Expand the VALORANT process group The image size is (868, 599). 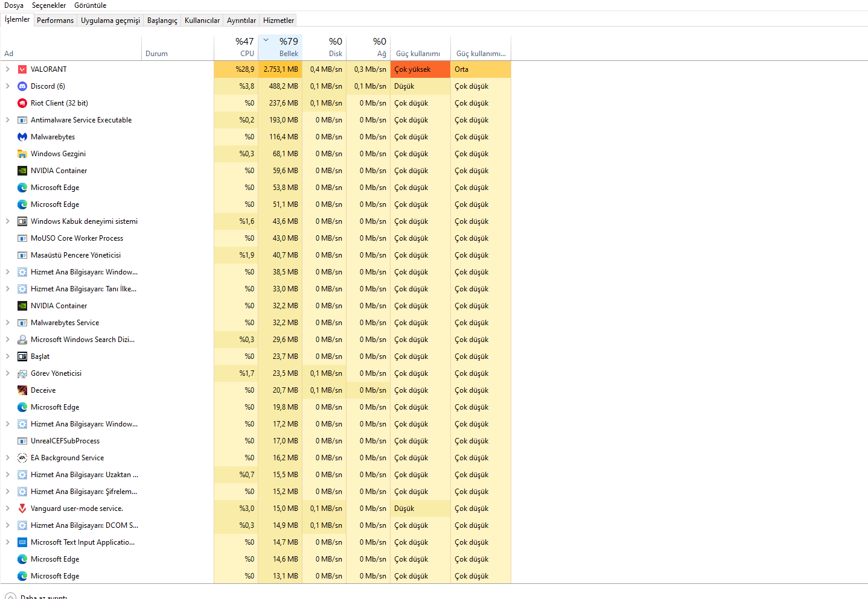click(x=7, y=69)
